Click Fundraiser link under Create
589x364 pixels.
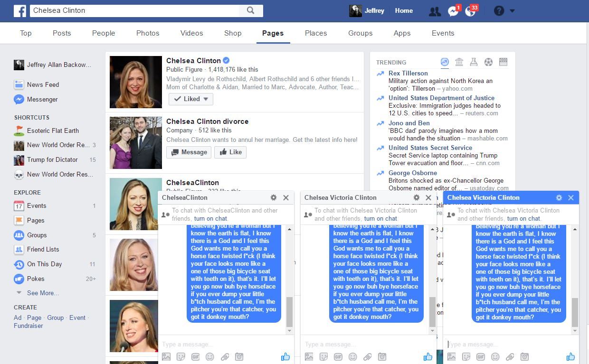(28, 326)
